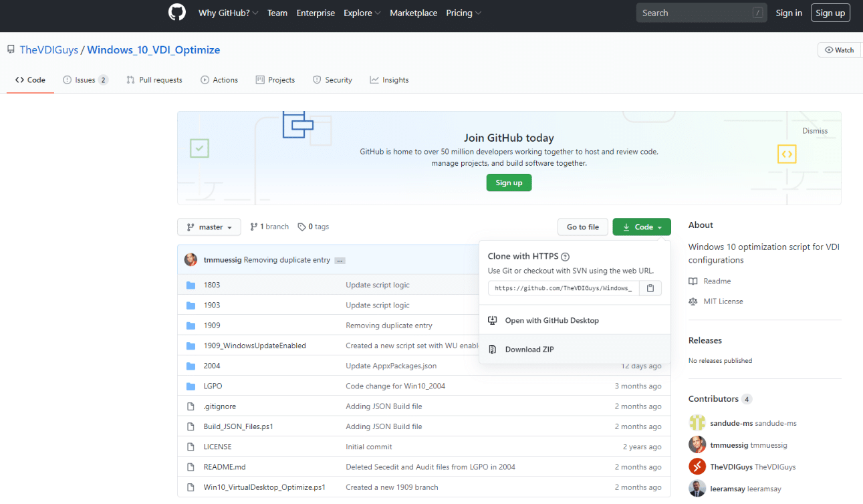Screen dimensions: 863x504
Task: Open the Insights tab
Action: [x=389, y=80]
